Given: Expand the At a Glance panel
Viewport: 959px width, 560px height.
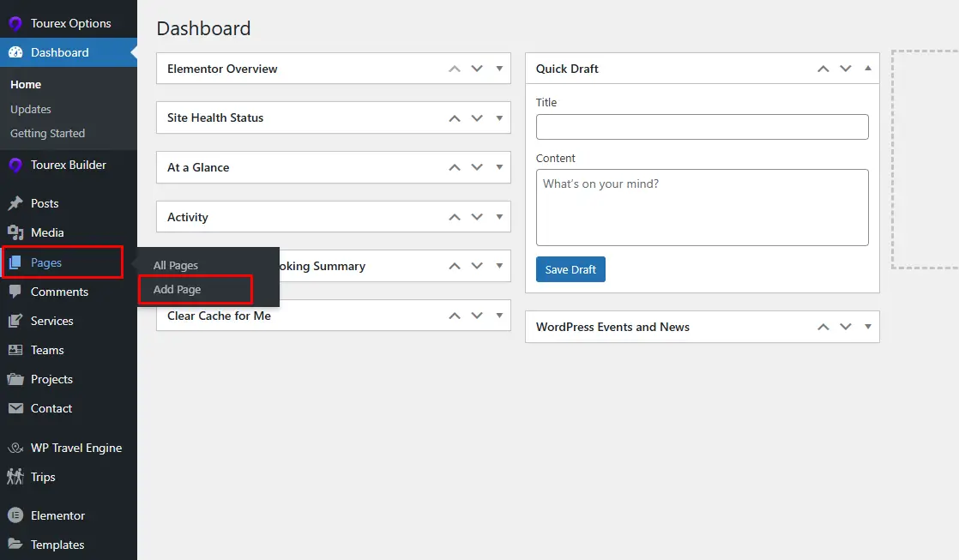Looking at the screenshot, I should (x=500, y=167).
